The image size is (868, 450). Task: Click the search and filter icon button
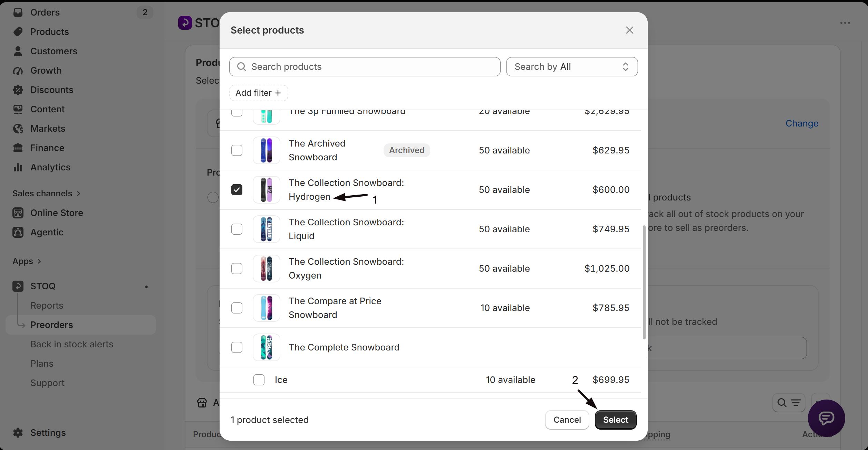click(789, 403)
